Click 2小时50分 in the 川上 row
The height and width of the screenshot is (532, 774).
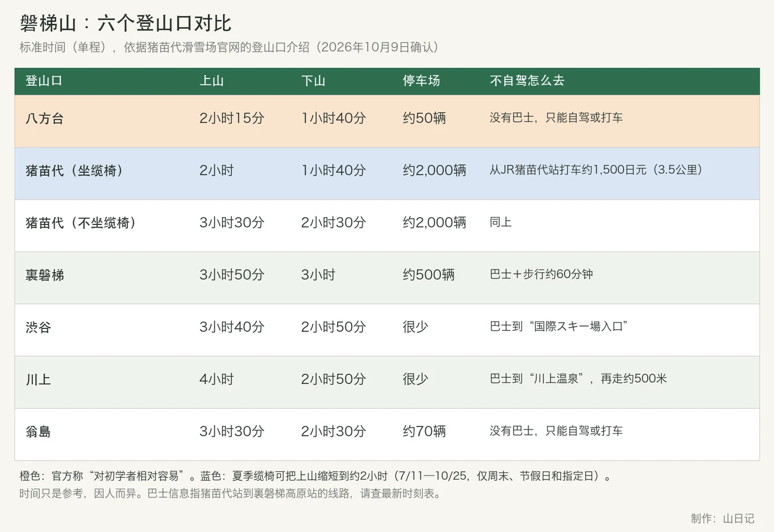pos(333,380)
